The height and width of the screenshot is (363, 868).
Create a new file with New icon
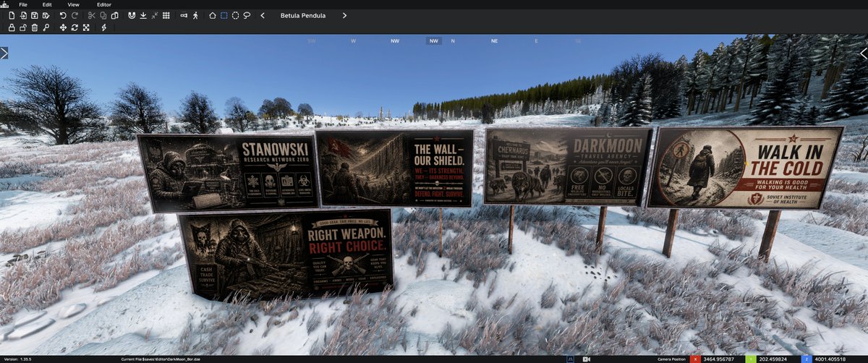[x=12, y=15]
